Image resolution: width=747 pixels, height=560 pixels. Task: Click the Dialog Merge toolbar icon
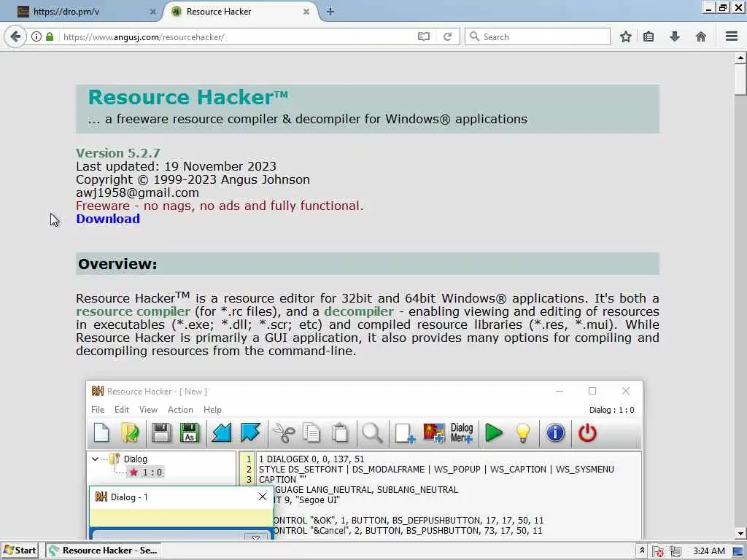pyautogui.click(x=462, y=433)
